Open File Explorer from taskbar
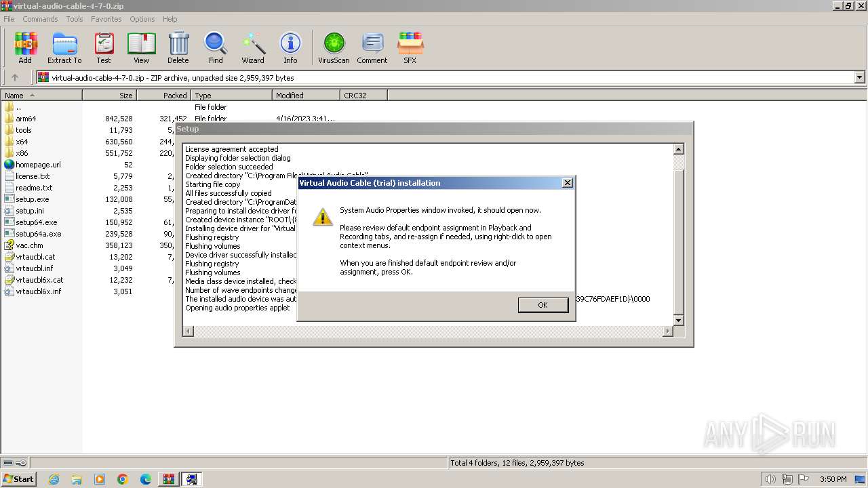 [77, 479]
